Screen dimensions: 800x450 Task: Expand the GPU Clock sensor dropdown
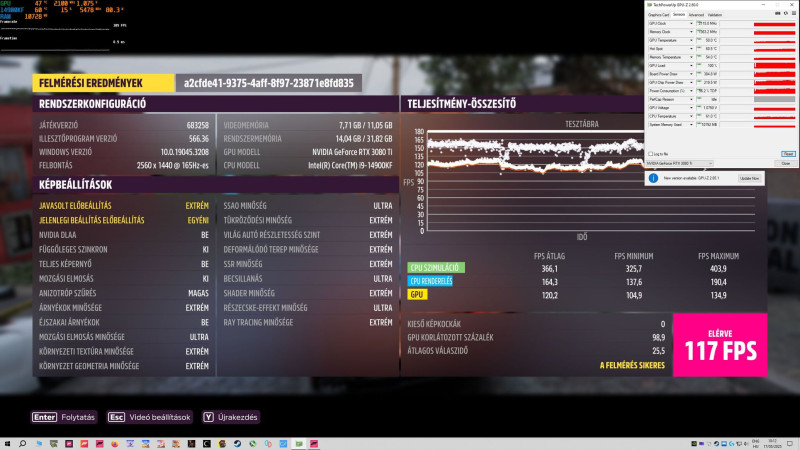coord(691,23)
